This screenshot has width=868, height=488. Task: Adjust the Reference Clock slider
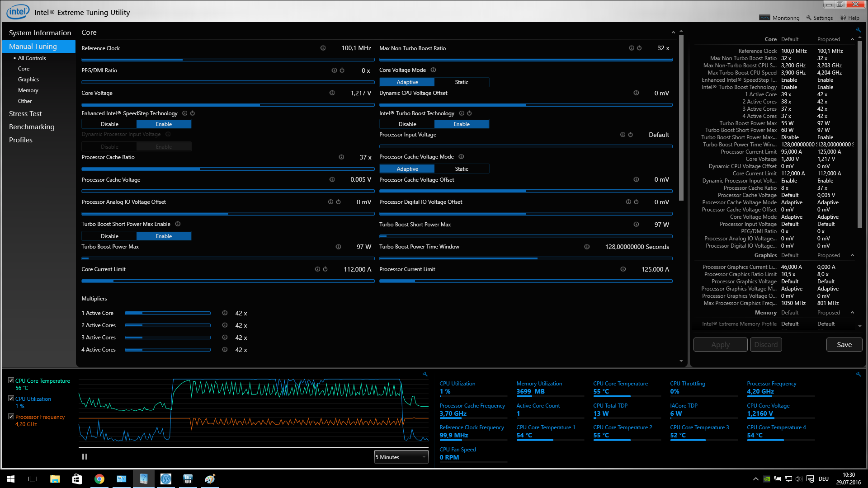[228, 60]
